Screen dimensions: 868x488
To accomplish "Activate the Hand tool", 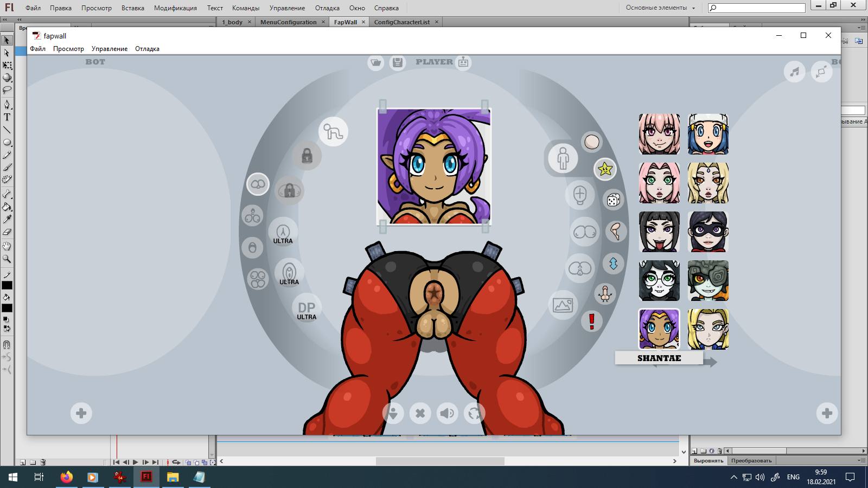I will [x=7, y=246].
